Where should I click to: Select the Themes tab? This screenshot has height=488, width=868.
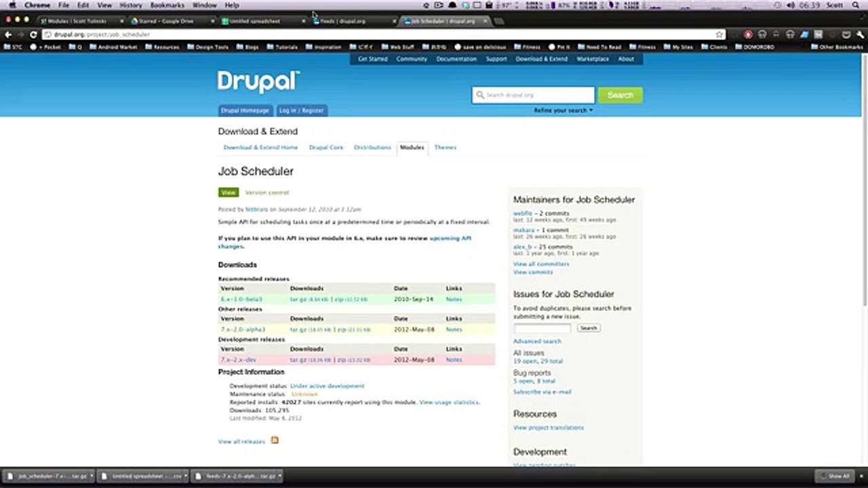pyautogui.click(x=445, y=147)
